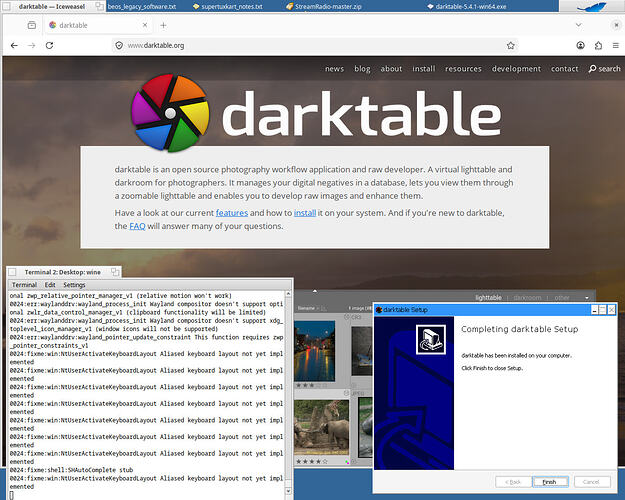Click the darktable browser tab

tap(96, 25)
